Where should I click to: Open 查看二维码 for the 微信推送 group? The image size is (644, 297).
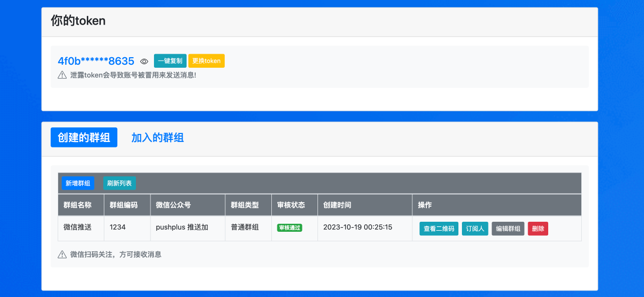click(439, 229)
